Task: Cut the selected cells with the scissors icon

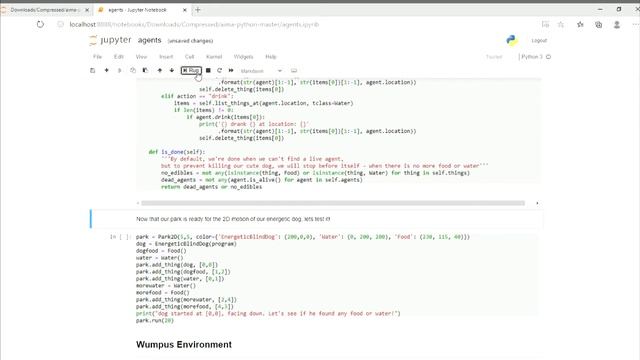Action: coord(120,71)
